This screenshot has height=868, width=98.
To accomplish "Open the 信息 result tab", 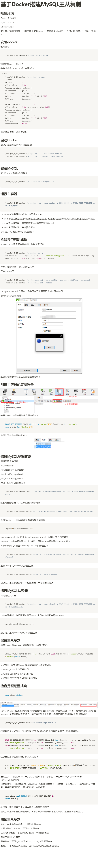I will pos(37,440).
